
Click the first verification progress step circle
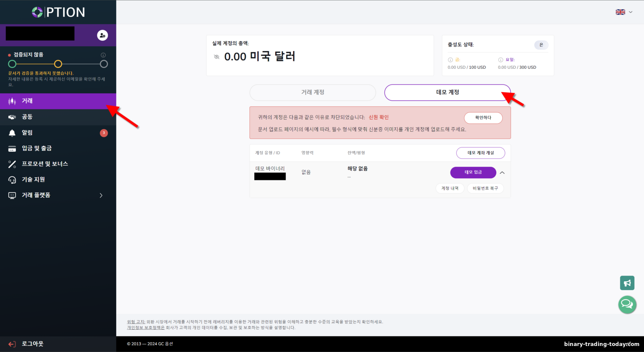(12, 64)
